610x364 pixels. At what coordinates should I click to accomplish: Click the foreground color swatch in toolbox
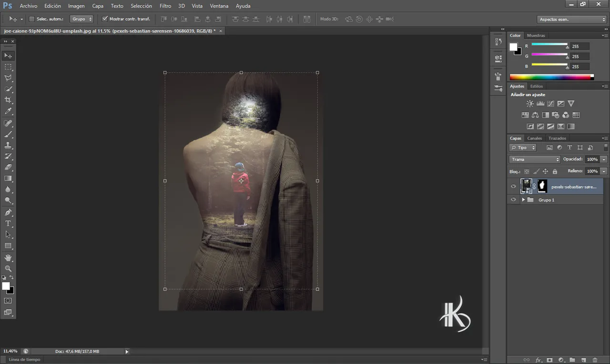pos(6,286)
